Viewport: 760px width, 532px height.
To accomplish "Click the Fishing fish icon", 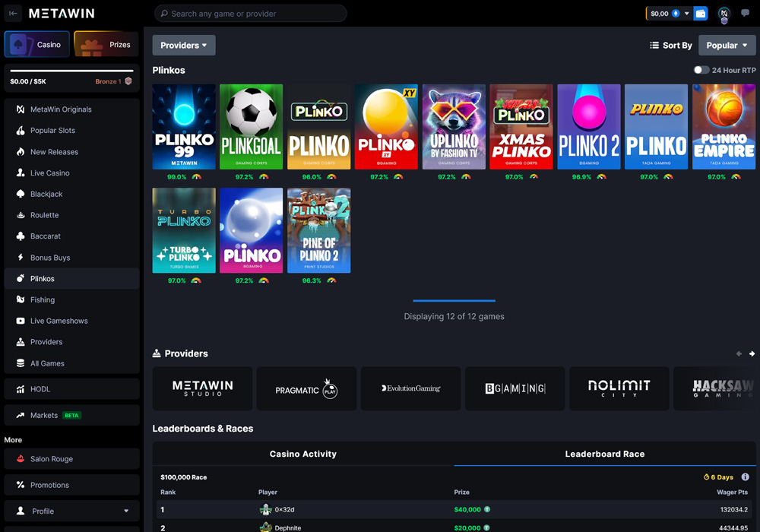I will pos(21,299).
